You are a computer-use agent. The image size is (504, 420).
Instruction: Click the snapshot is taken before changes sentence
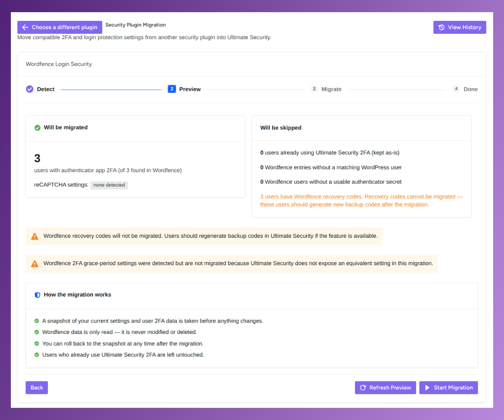click(x=153, y=321)
